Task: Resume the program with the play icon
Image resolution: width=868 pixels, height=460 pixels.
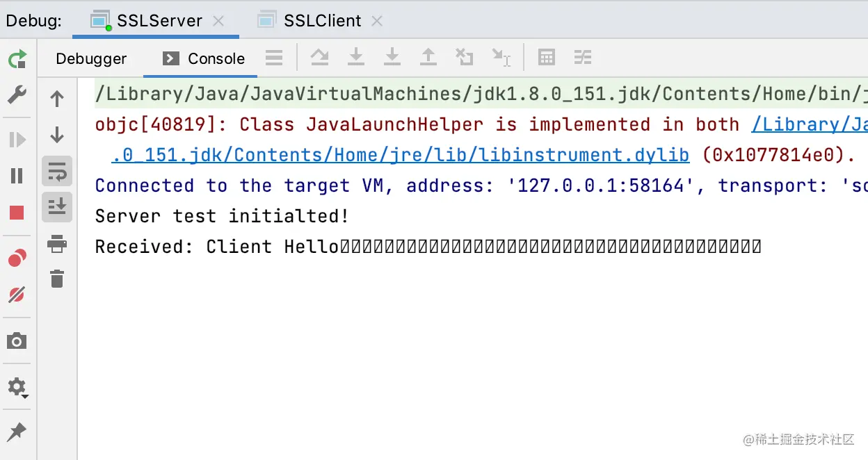Action: (x=17, y=140)
